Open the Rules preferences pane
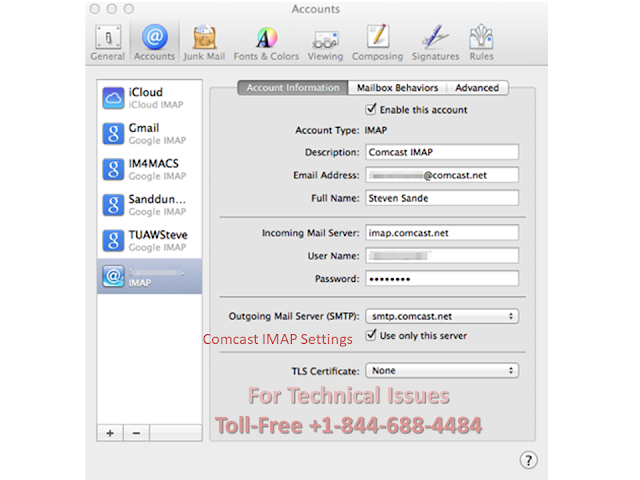The height and width of the screenshot is (480, 640). (482, 42)
